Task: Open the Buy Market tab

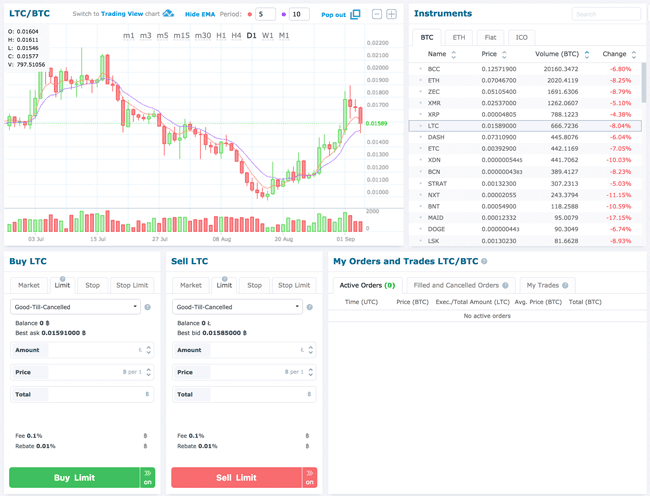Action: pos(29,286)
